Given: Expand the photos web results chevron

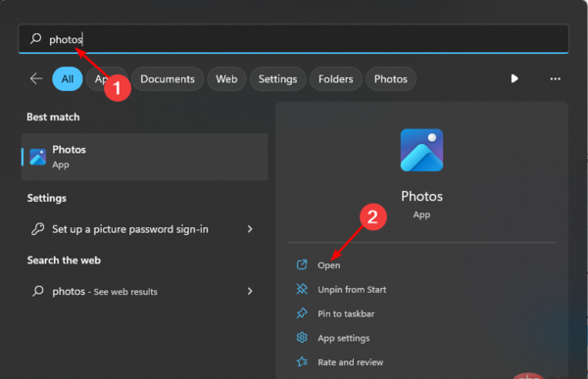Looking at the screenshot, I should point(250,291).
